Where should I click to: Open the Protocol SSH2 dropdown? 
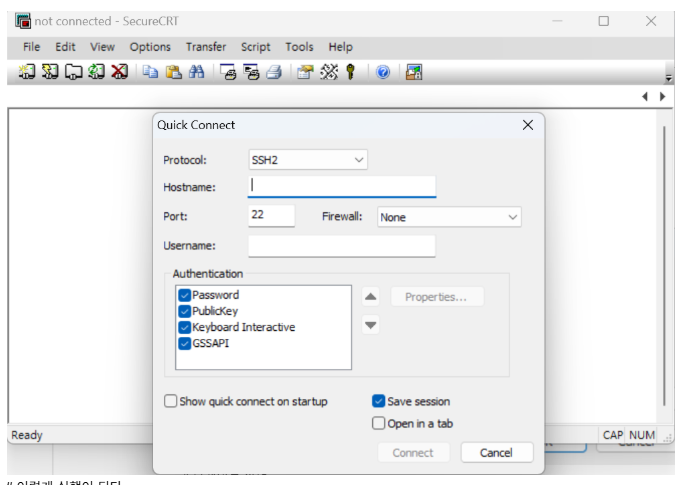[308, 160]
